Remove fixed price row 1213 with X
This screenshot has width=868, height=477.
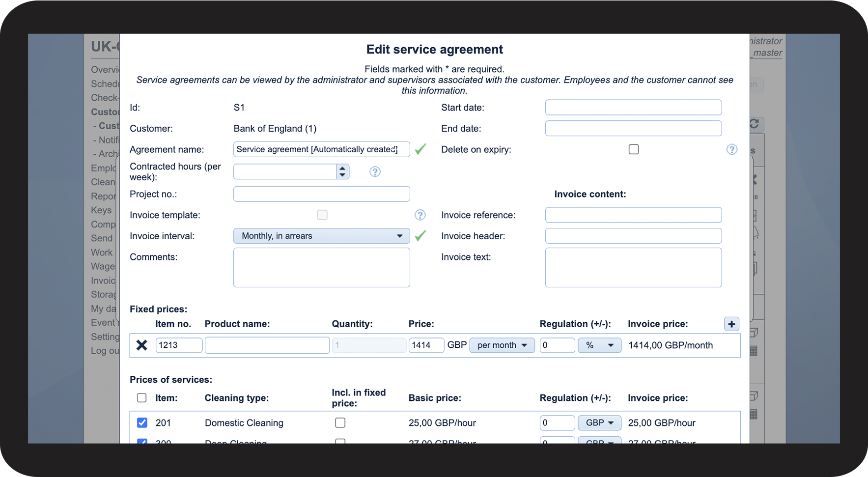tap(142, 345)
